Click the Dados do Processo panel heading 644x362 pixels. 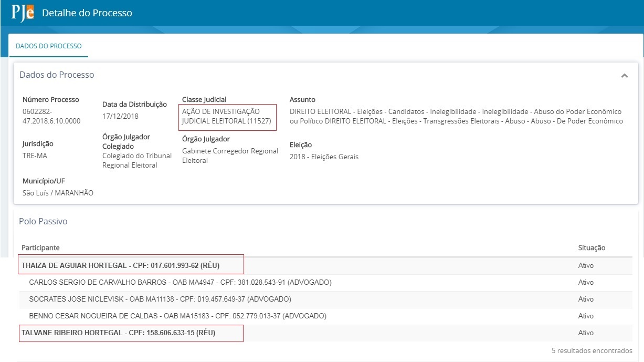pos(57,75)
